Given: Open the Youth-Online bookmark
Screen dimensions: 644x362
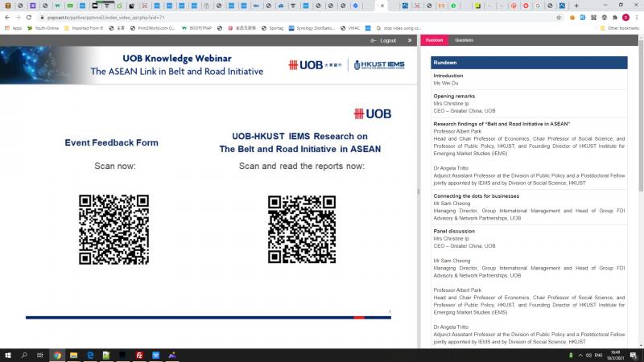Looking at the screenshot, I should (43, 28).
